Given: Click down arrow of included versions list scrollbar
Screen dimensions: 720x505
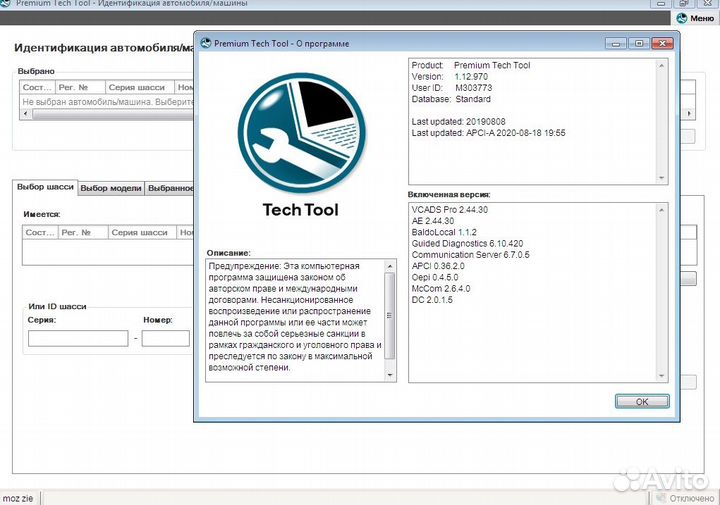Looking at the screenshot, I should coord(662,375).
